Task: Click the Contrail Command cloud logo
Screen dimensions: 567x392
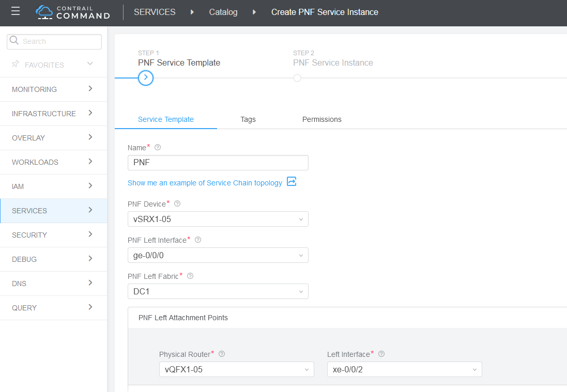Action: pos(44,12)
